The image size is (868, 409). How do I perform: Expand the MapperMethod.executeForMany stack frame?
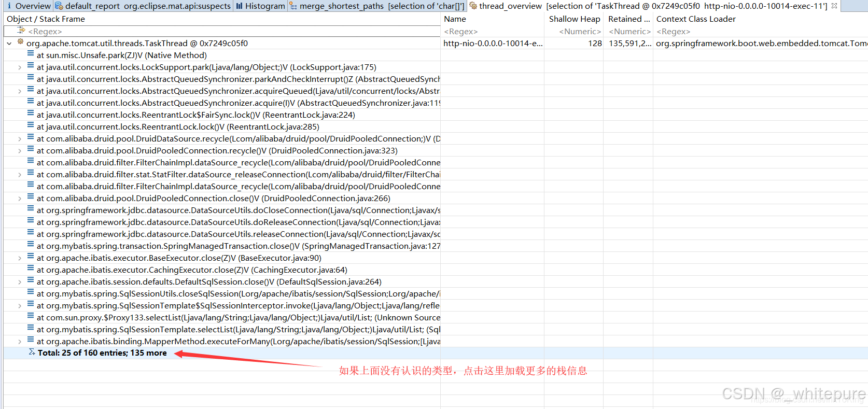(x=20, y=342)
